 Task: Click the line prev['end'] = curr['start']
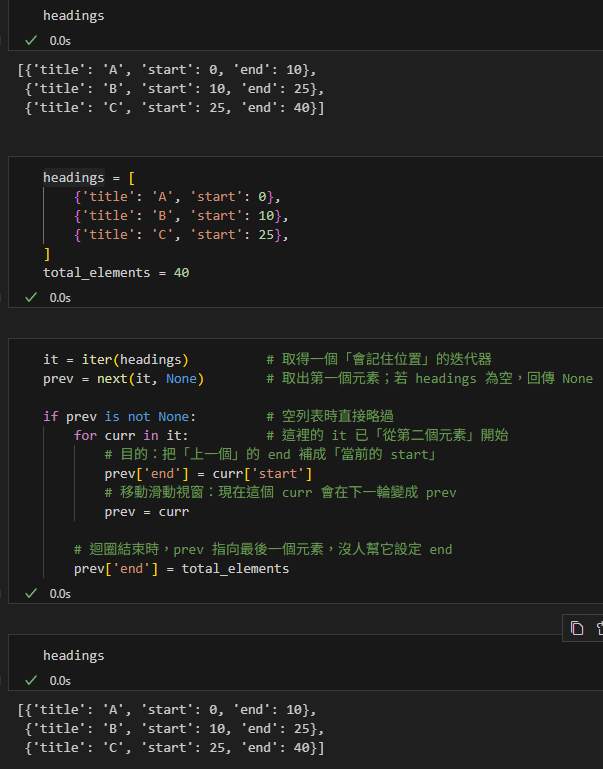point(208,473)
